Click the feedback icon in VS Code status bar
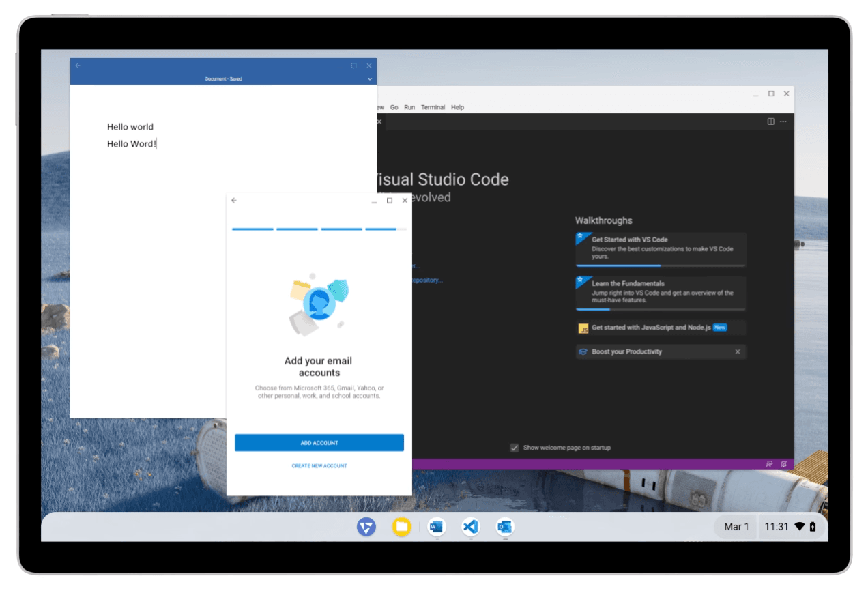The image size is (868, 591). coord(769,464)
